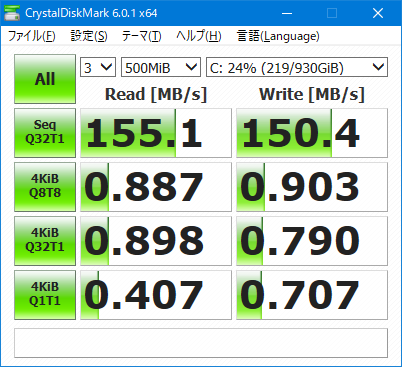This screenshot has height=367, width=402.
Task: Run all benchmarks with the All button
Action: (45, 79)
